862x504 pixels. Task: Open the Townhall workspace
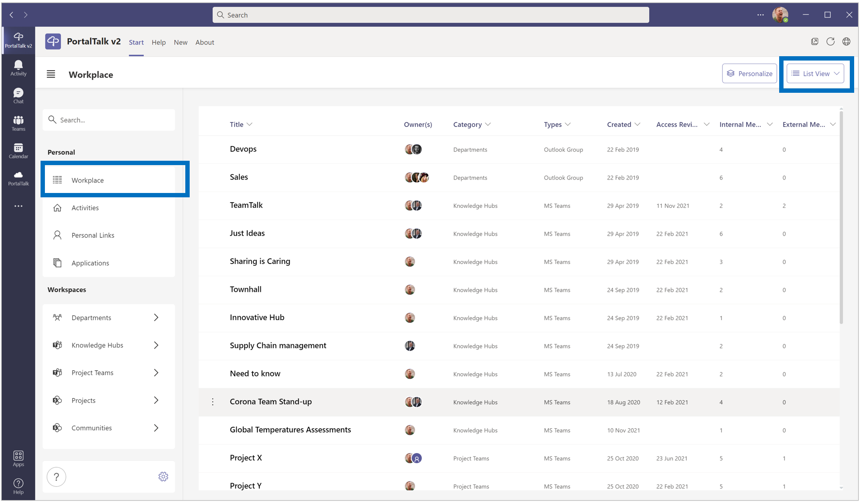[x=246, y=289]
